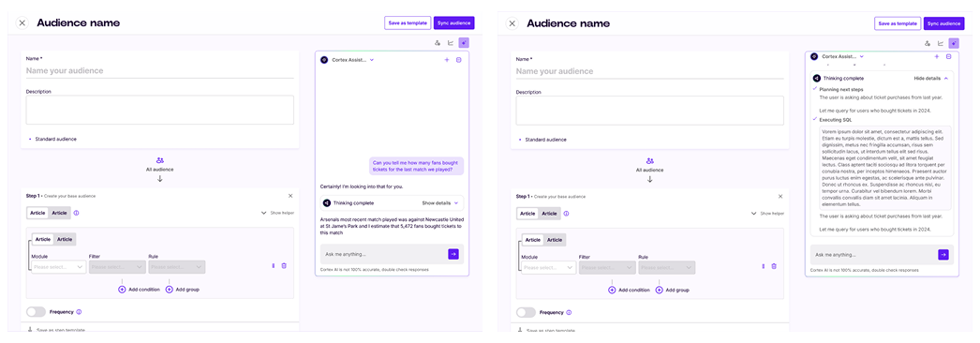This screenshot has height=343, width=980.
Task: Focus the Description box in right screen
Action: pos(650,110)
